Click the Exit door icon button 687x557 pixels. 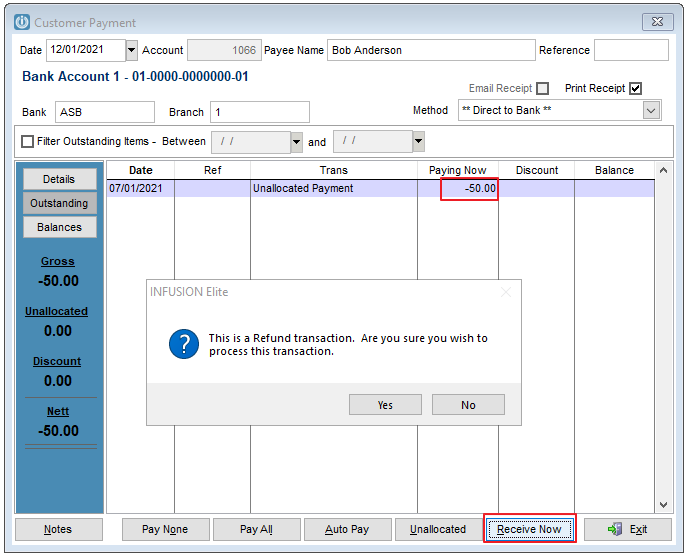pos(627,529)
